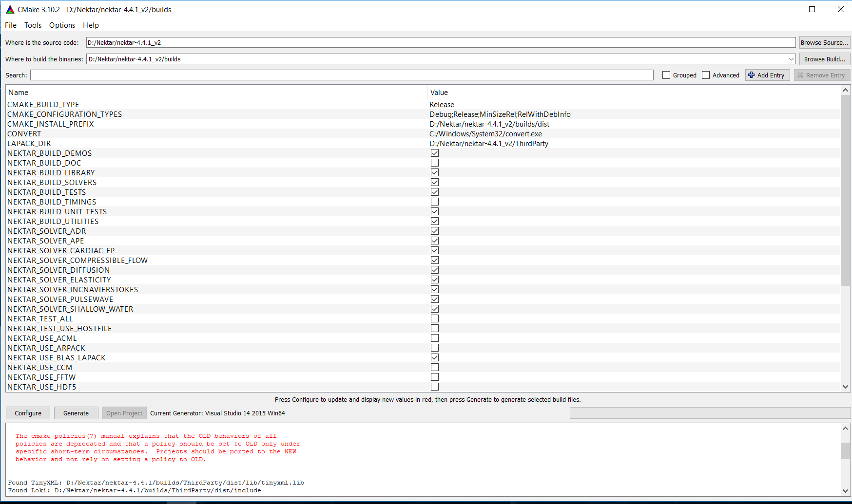Click the cache list vertical scrollbar thumb
Viewport: 852px width, 504px height.
[x=846, y=190]
